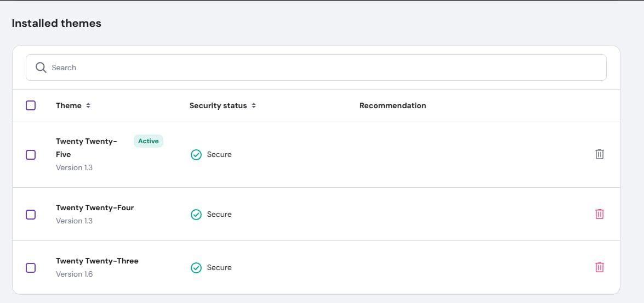Sort themes using the Theme column arrows
The height and width of the screenshot is (303, 644).
88,105
